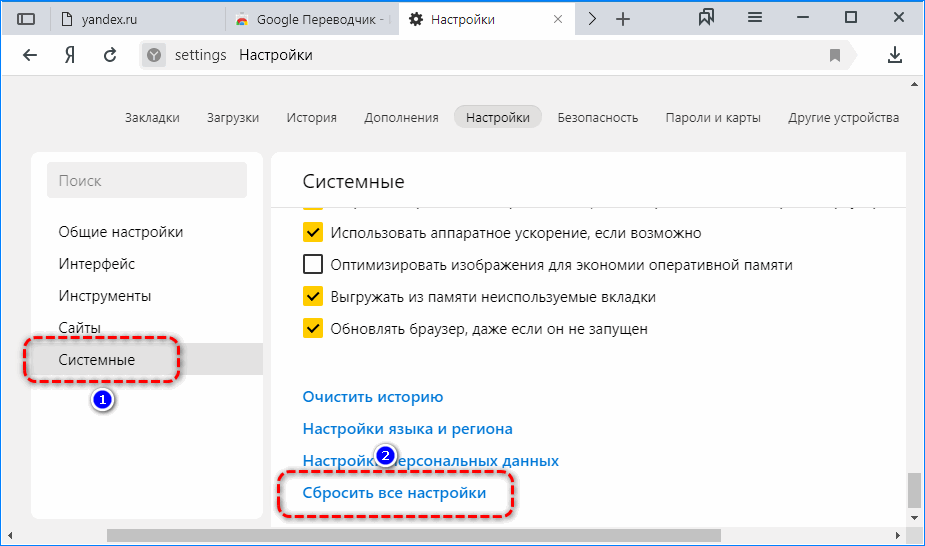Open the browser hamburger menu

pos(755,18)
